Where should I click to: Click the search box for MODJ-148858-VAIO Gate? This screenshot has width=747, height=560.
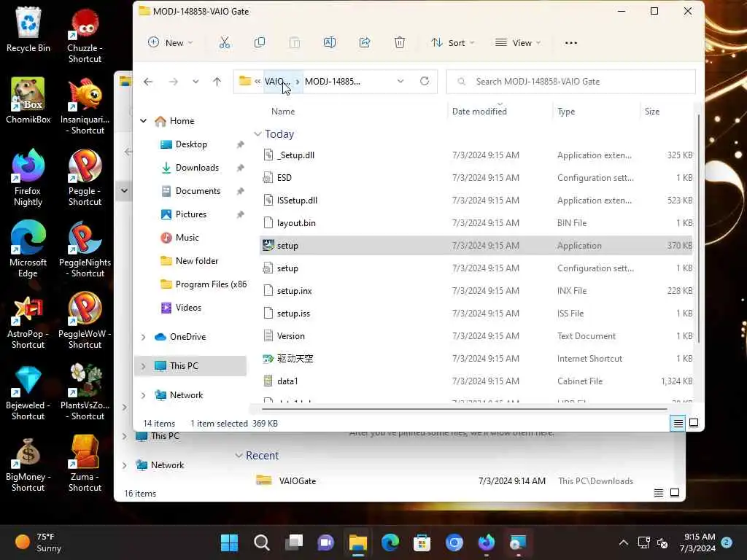point(570,82)
